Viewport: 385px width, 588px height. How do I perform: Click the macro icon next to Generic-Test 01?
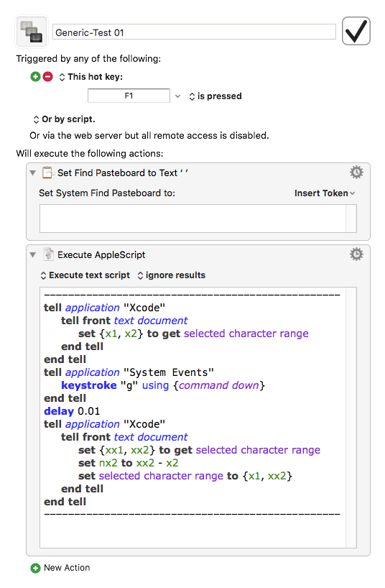(x=32, y=32)
